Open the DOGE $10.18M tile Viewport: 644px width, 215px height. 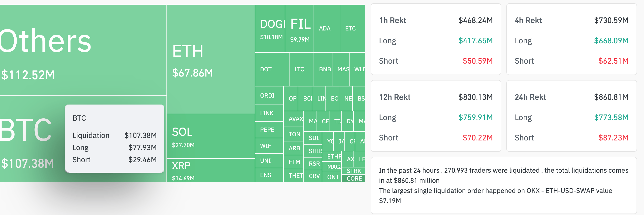click(270, 29)
